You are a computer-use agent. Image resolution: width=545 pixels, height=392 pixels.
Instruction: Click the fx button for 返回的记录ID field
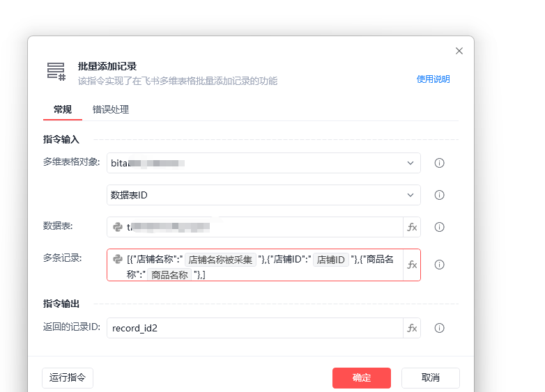point(412,328)
